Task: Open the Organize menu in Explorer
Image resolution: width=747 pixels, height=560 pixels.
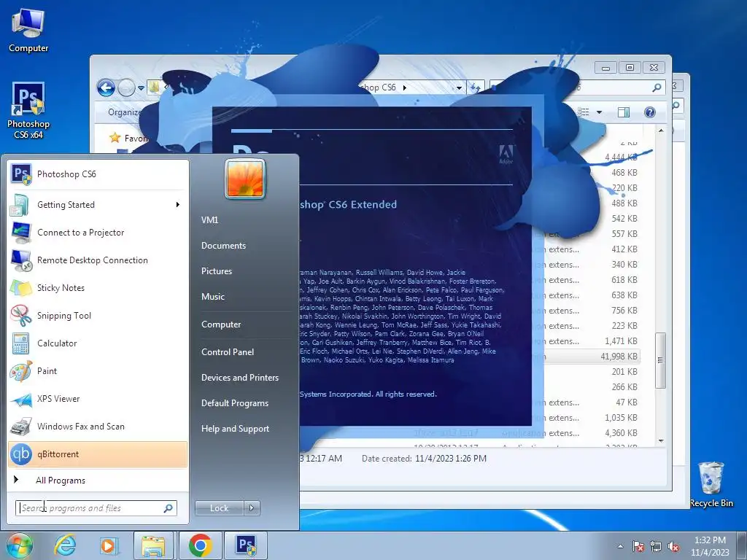Action: 125,112
